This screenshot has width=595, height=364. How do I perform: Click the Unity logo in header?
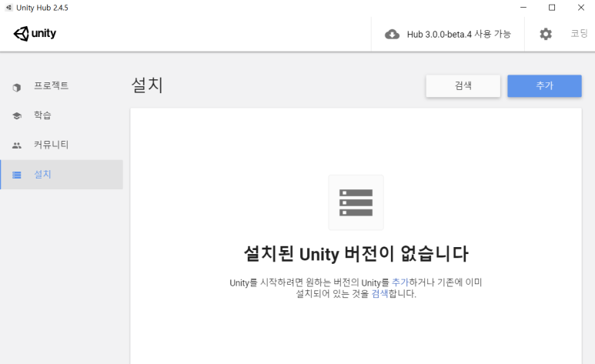click(x=35, y=34)
